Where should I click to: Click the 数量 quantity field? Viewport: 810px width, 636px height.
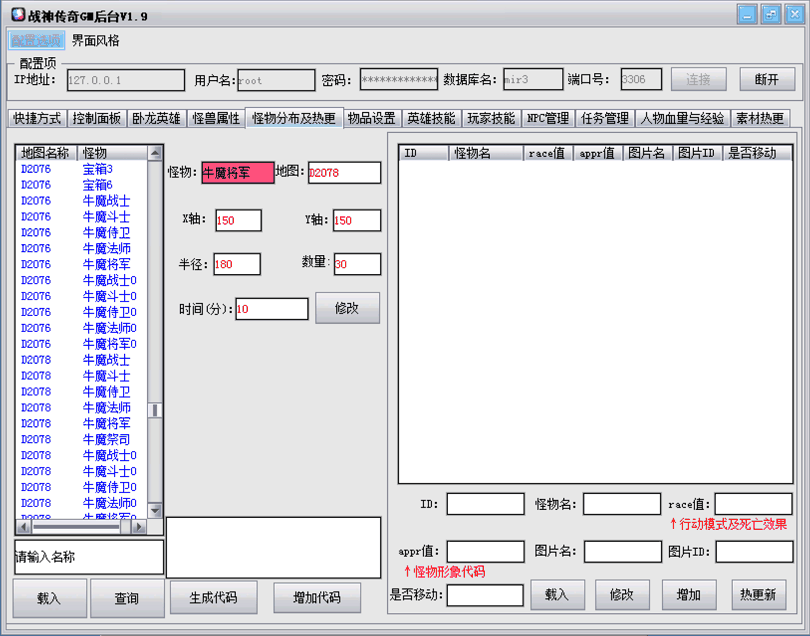coord(357,265)
